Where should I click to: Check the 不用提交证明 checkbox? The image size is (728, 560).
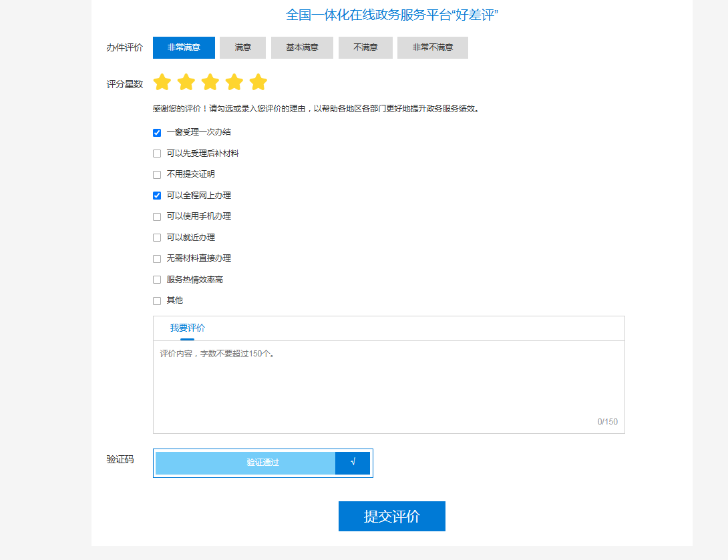point(157,174)
